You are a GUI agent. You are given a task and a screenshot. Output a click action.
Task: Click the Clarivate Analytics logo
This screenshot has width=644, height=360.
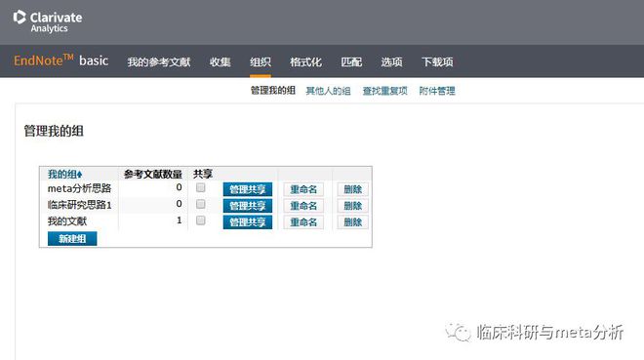tap(48, 21)
